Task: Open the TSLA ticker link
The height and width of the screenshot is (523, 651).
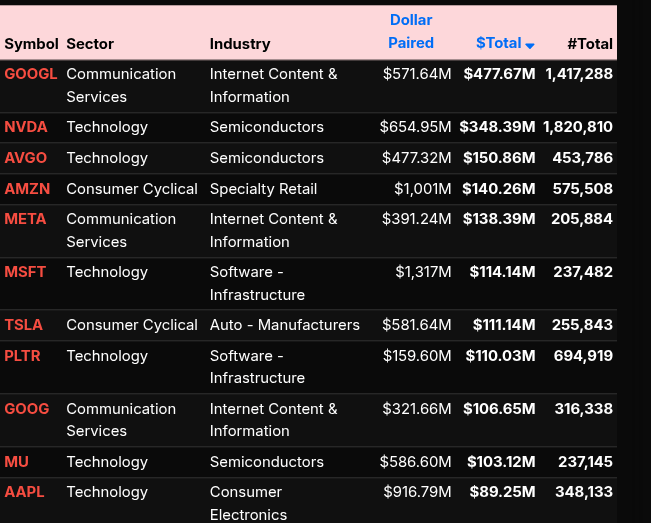Action: tap(24, 325)
